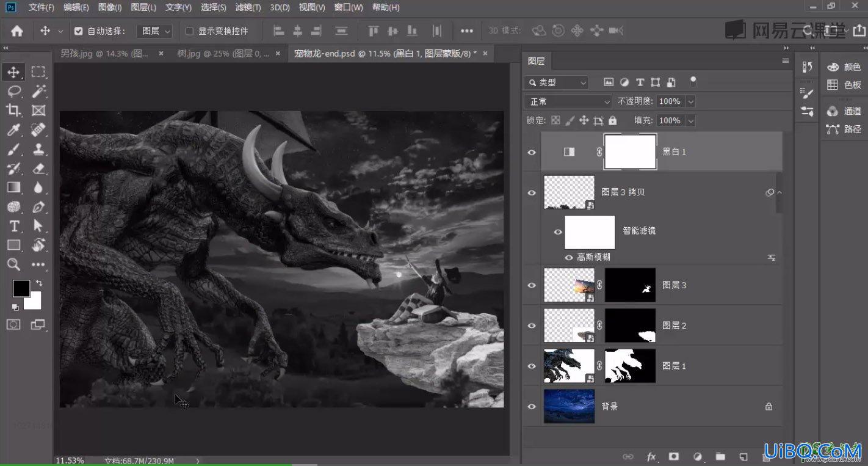868x466 pixels.
Task: Open the 窗口(W) menu
Action: (x=349, y=7)
